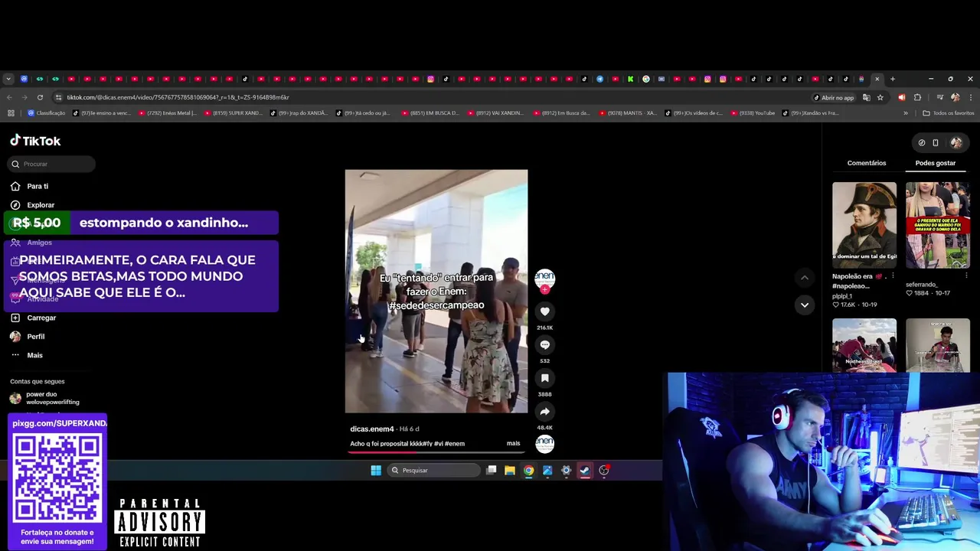Viewport: 980px width, 551px height.
Task: Open the '(8159) SUPER XAND...' bookmark
Action: point(234,113)
